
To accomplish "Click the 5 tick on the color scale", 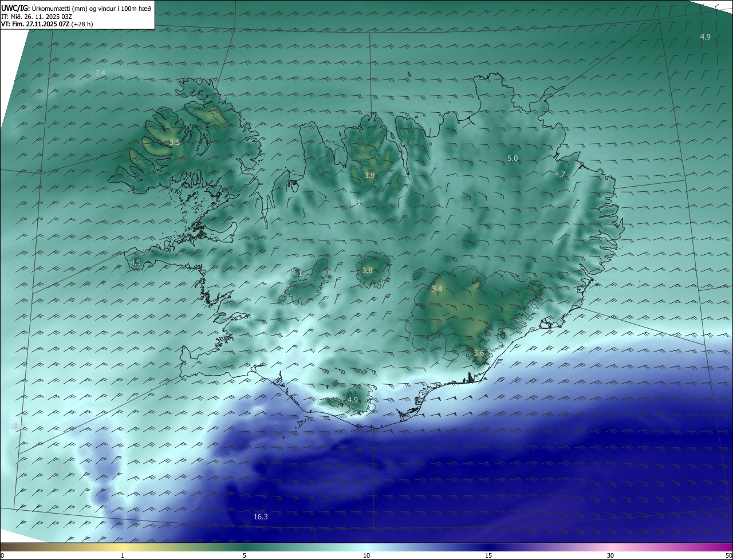I will pos(245,555).
